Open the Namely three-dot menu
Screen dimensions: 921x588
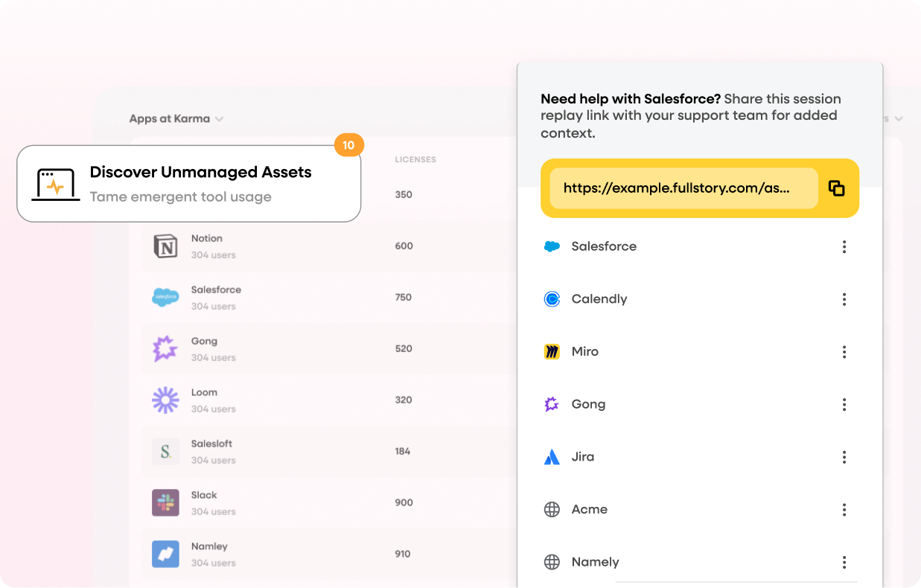coord(844,562)
